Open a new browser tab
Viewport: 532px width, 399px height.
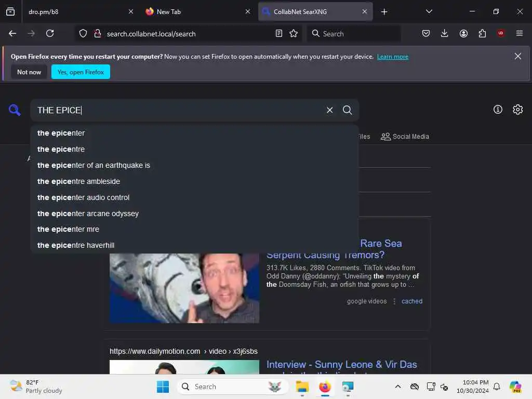click(x=384, y=12)
